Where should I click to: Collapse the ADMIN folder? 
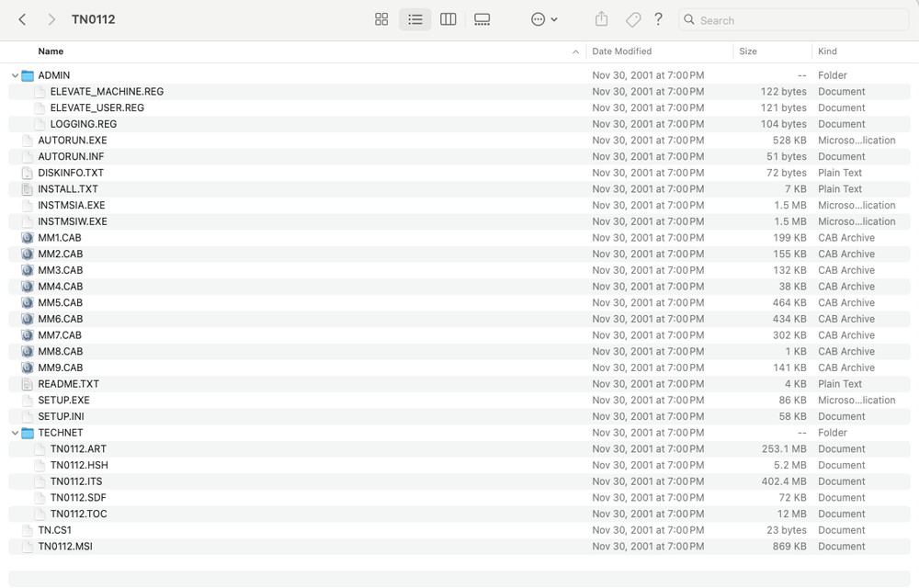pos(15,75)
